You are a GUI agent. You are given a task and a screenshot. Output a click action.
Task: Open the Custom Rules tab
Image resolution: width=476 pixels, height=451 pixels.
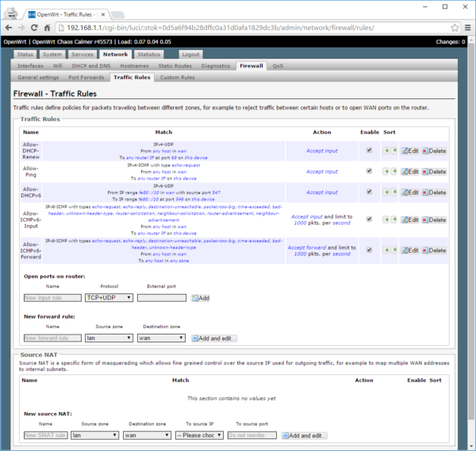click(177, 78)
